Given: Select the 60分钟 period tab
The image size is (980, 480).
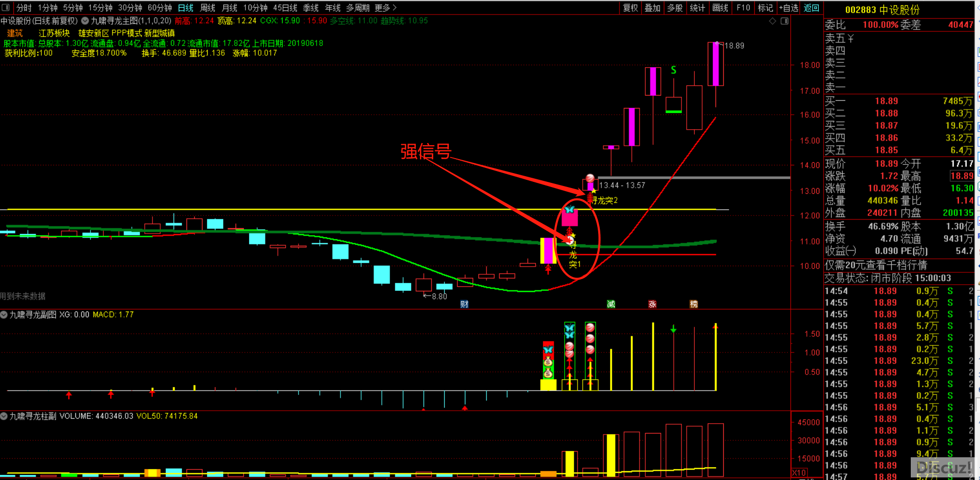Looking at the screenshot, I should pos(160,8).
